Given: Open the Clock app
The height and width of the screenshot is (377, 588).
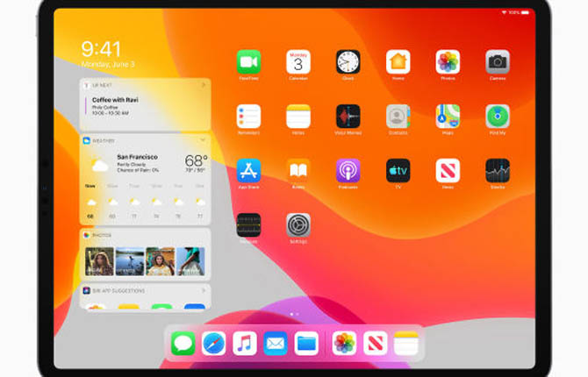Looking at the screenshot, I should tap(348, 62).
